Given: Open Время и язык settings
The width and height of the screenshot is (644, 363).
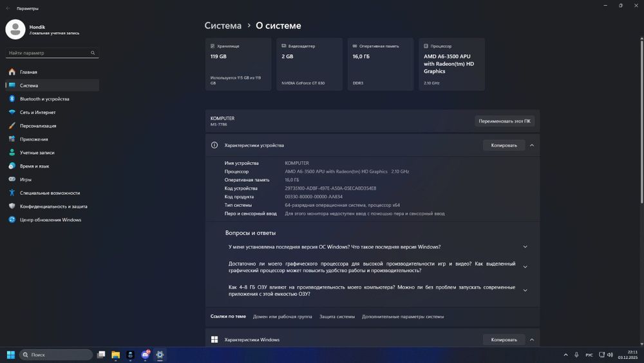Looking at the screenshot, I should [52, 166].
